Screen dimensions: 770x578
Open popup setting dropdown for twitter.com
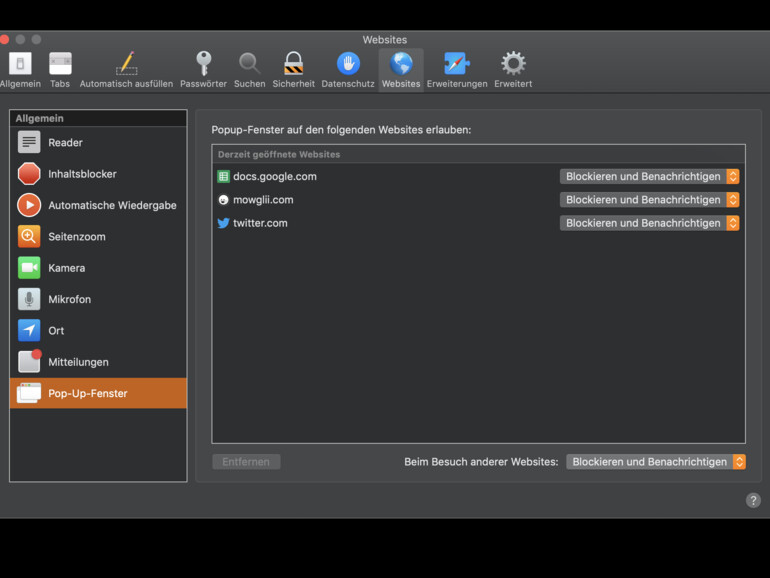[649, 223]
